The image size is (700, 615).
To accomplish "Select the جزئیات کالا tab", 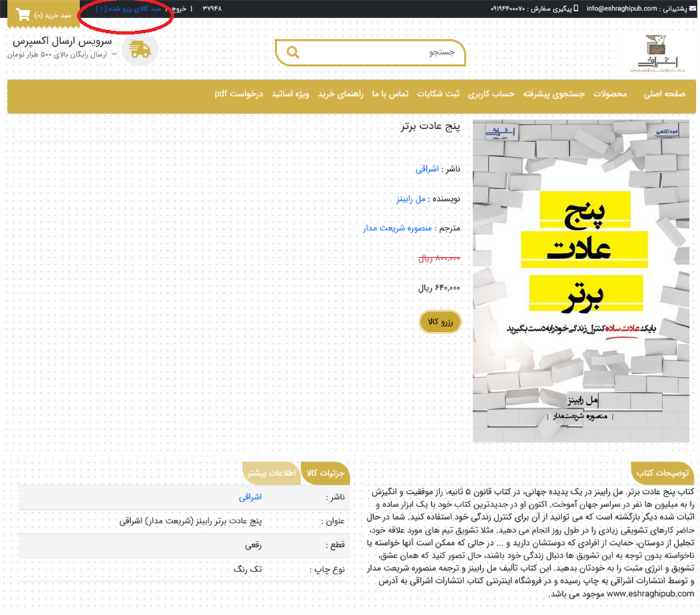I will (x=324, y=473).
